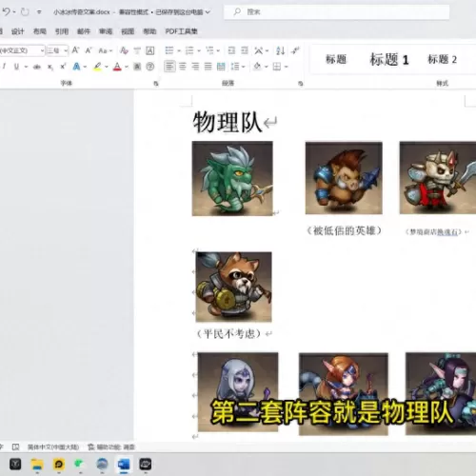This screenshot has width=476, height=476.
Task: Click the Borders grid icon
Action: pyautogui.click(x=277, y=67)
